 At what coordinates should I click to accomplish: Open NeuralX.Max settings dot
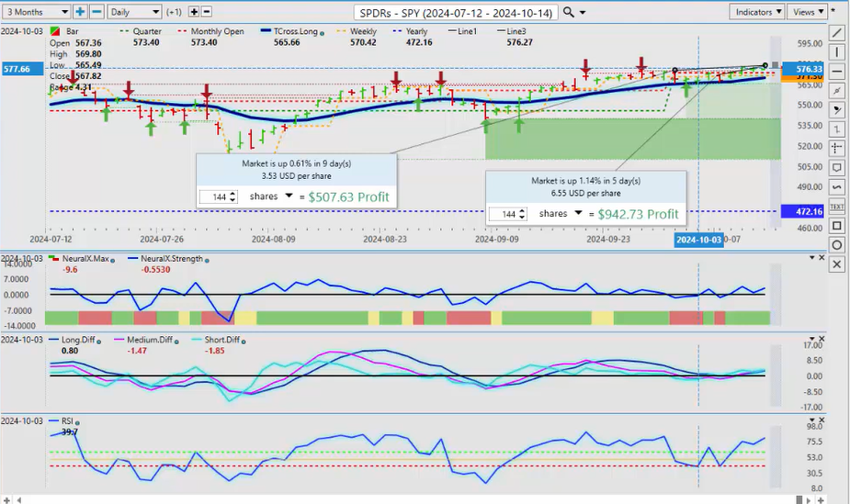pyautogui.click(x=113, y=261)
